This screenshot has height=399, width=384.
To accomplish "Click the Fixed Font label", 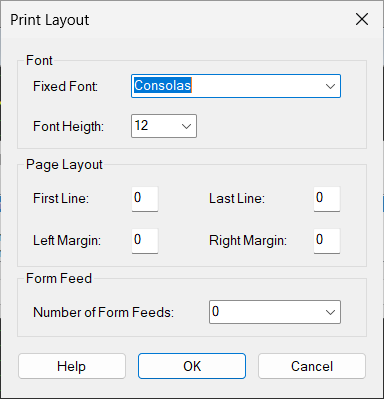I will (65, 86).
